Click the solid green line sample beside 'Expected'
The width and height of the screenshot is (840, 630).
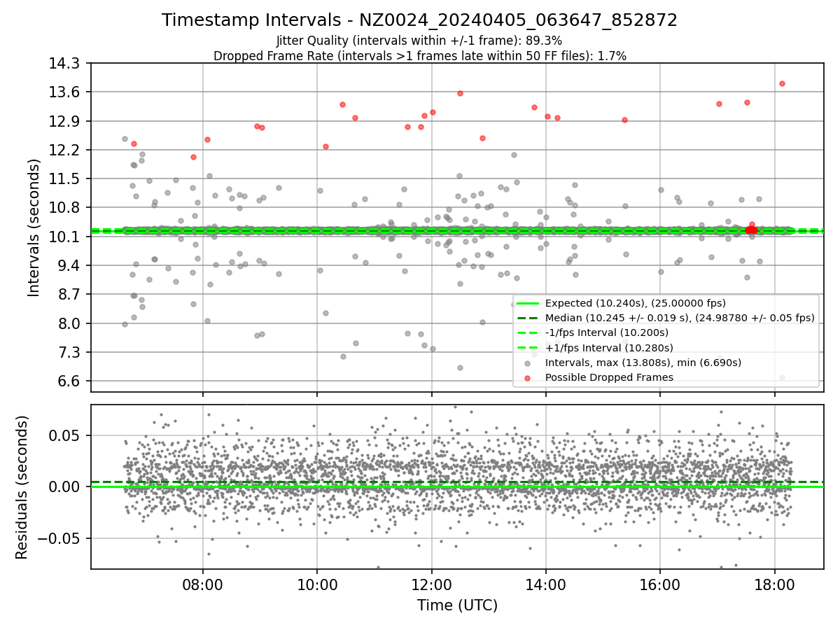click(528, 304)
